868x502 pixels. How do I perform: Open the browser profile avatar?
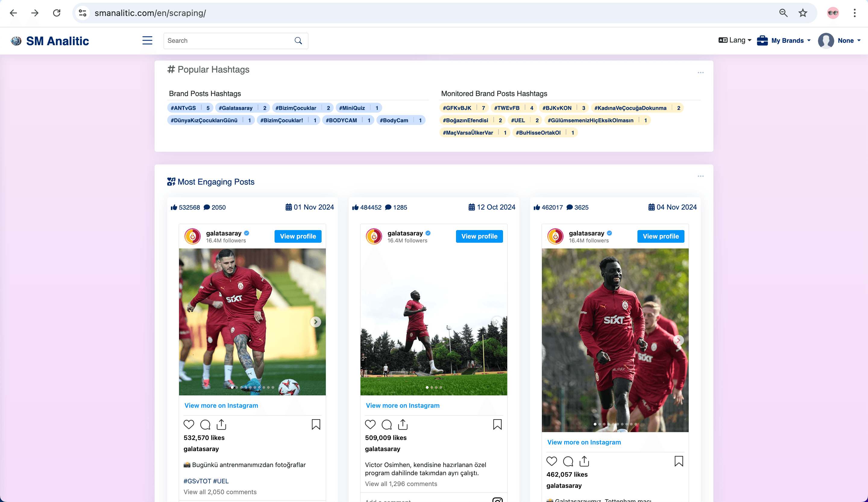tap(833, 13)
